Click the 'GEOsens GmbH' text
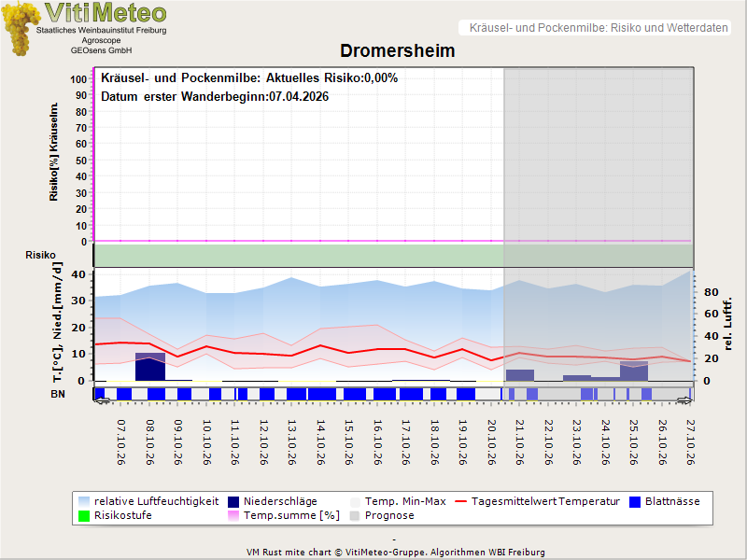Viewport: 747px width, 560px height. tap(101, 50)
